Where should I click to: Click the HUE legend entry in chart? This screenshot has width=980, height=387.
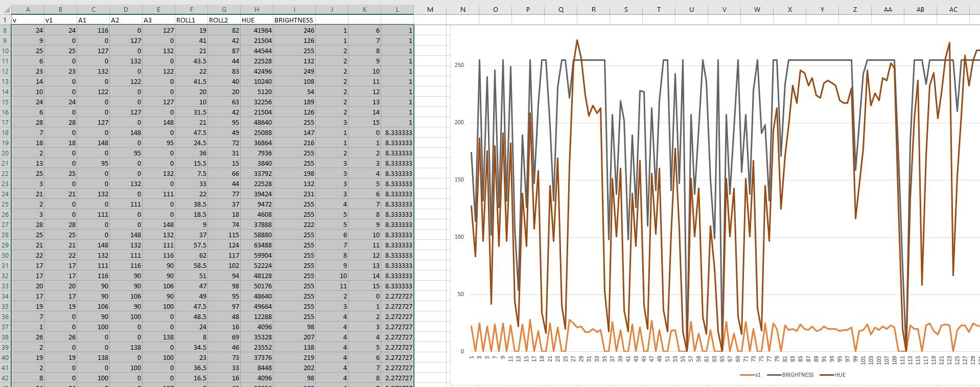(x=832, y=375)
